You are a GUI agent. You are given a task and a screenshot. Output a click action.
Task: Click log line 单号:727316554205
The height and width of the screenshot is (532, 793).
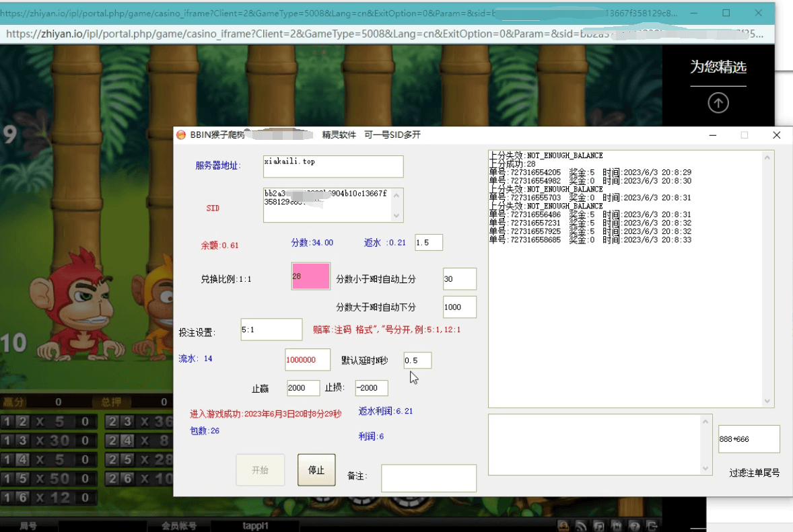click(590, 172)
